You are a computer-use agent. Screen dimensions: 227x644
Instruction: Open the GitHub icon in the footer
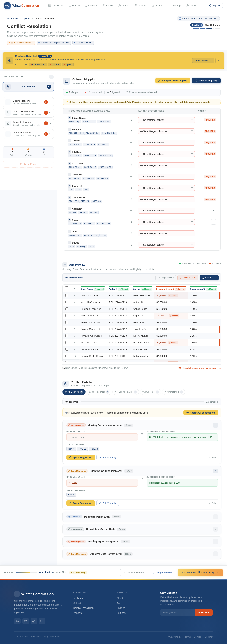click(x=34, y=621)
